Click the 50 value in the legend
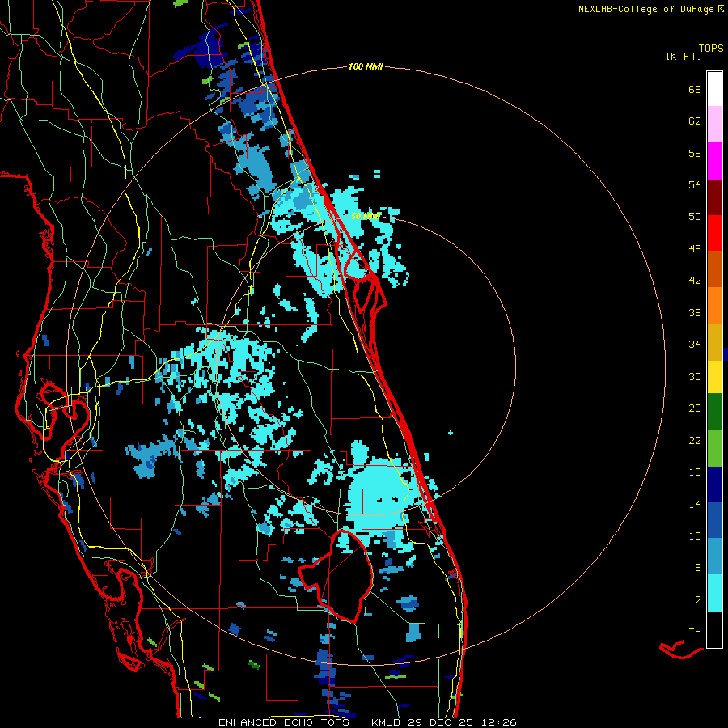The image size is (728, 728). click(695, 217)
